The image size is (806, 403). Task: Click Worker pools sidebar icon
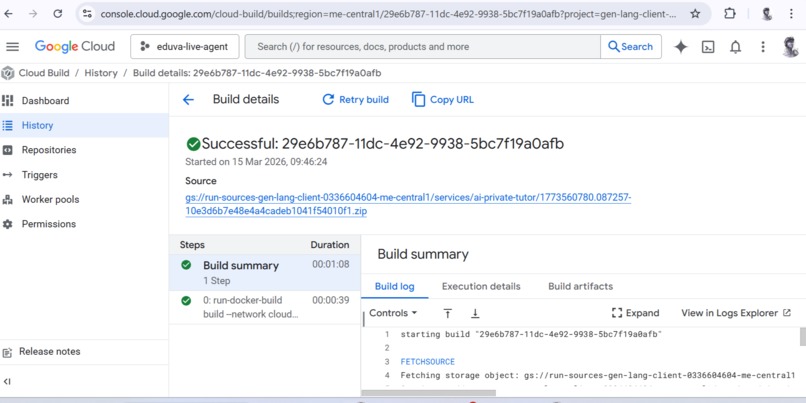pyautogui.click(x=8, y=199)
